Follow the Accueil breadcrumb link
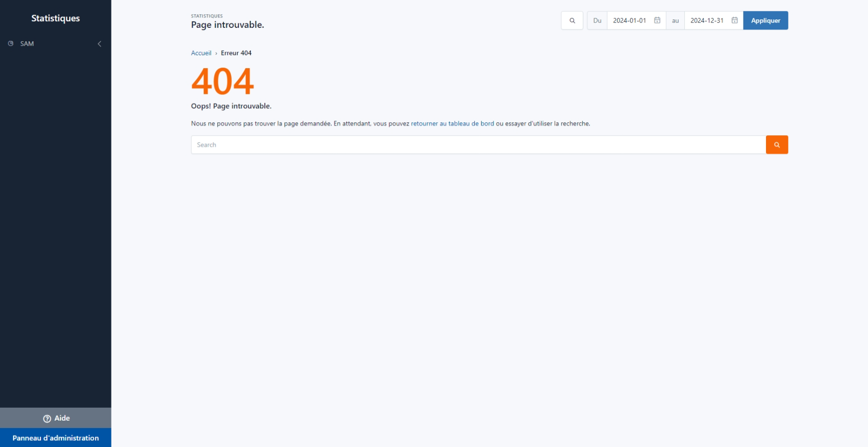 201,53
